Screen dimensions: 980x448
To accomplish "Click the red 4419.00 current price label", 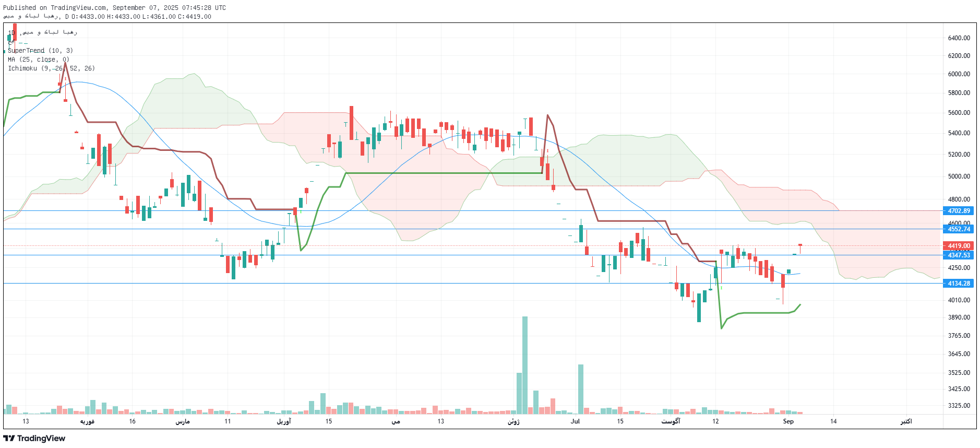I will tap(958, 246).
